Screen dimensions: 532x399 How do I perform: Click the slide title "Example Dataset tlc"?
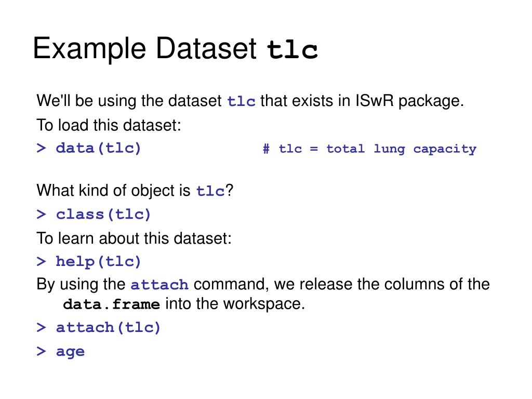(x=175, y=49)
